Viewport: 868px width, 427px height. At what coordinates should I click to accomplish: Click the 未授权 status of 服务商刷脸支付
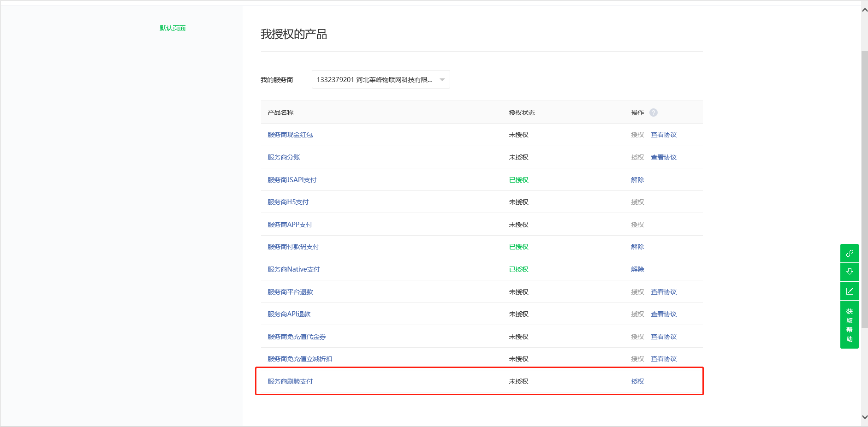(x=518, y=381)
